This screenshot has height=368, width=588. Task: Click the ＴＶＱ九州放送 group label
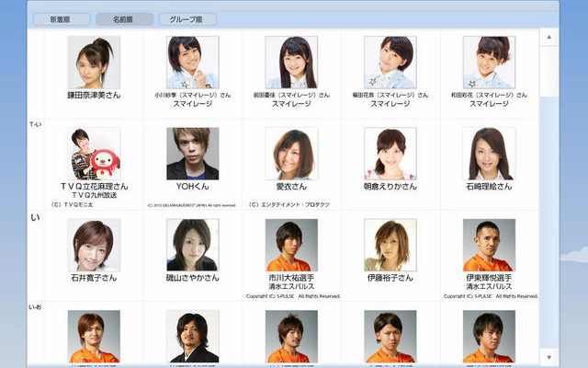click(94, 195)
